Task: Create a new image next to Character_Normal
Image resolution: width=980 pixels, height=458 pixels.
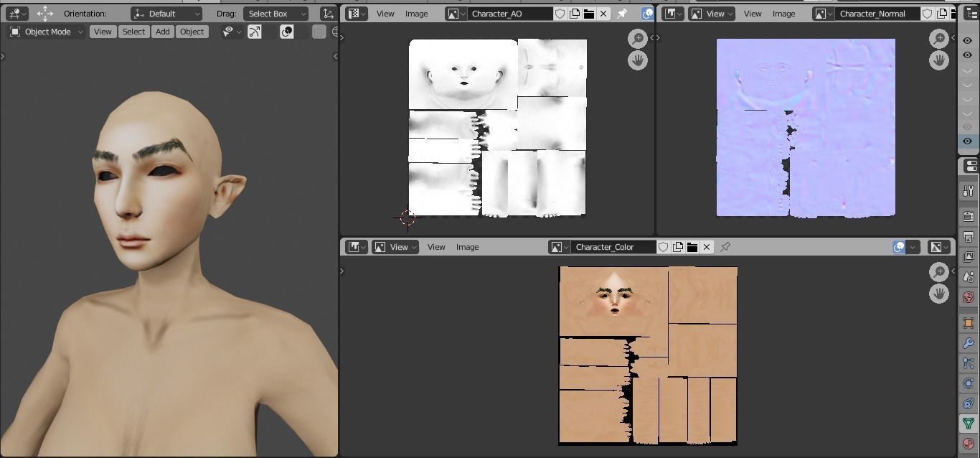Action: 942,14
